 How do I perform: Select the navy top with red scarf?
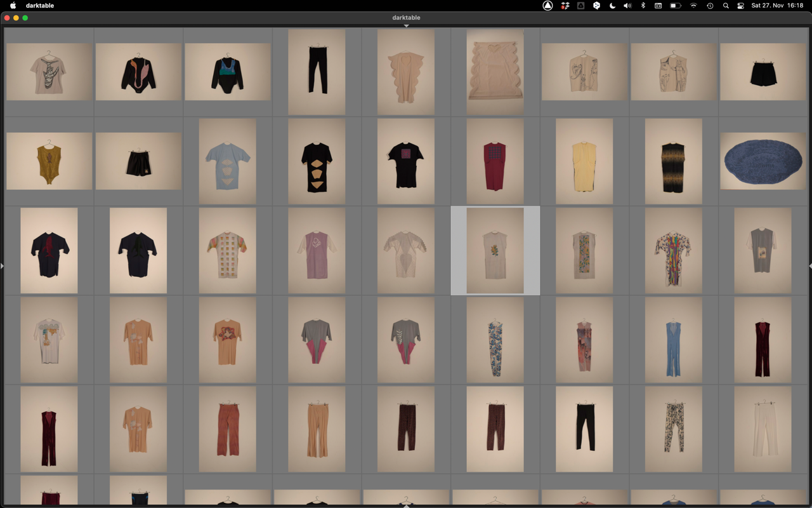(x=49, y=251)
